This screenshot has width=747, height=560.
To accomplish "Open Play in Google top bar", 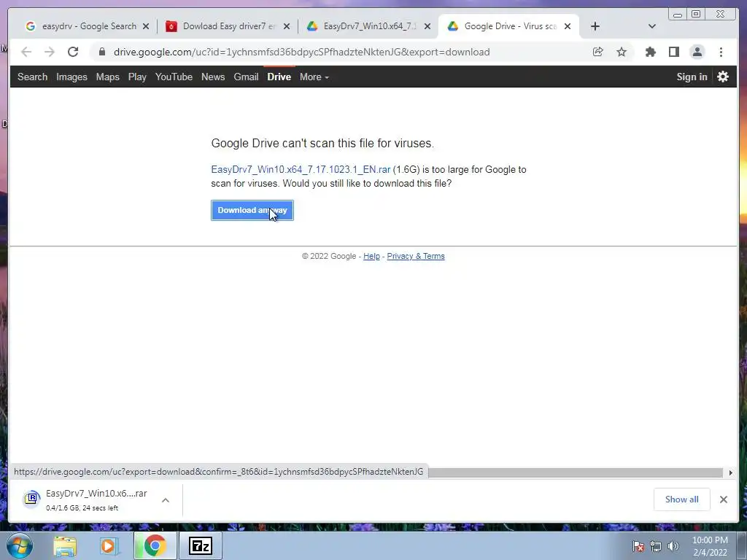I will pyautogui.click(x=137, y=77).
